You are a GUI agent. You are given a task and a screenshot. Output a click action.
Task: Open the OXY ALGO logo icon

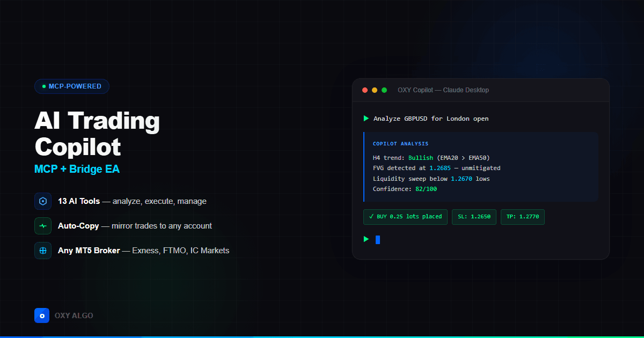point(42,315)
